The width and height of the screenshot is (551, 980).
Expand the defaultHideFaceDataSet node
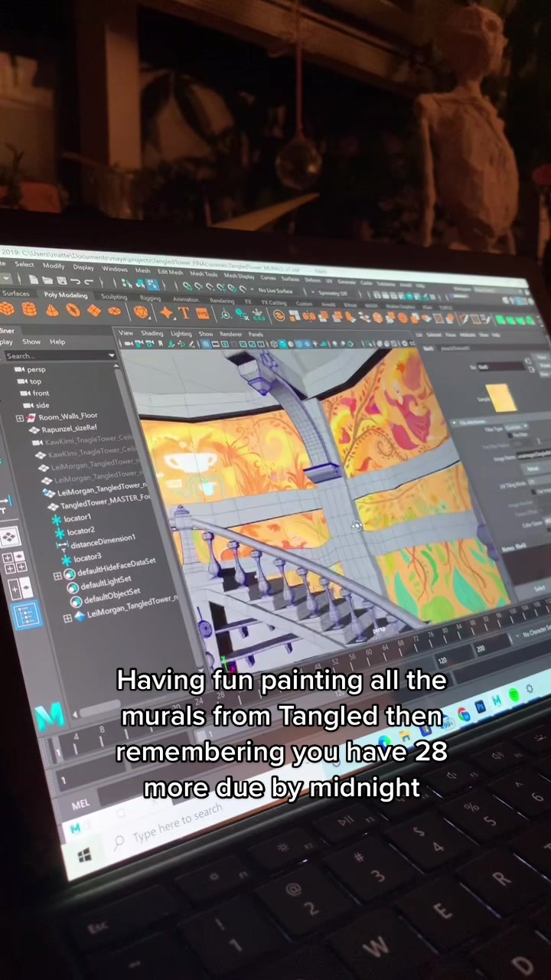pos(57,576)
